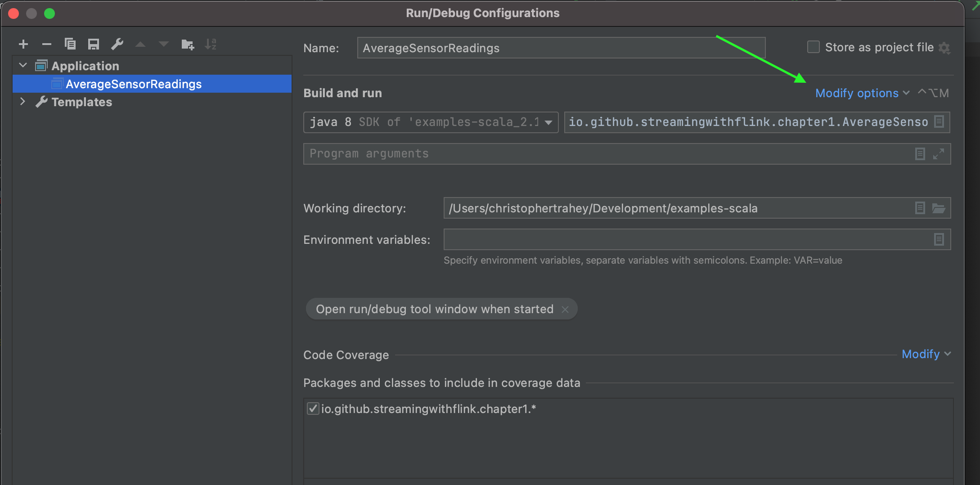Uncheck io.github.streamingwithflink.chapter1.* coverage package
980x485 pixels.
click(313, 409)
